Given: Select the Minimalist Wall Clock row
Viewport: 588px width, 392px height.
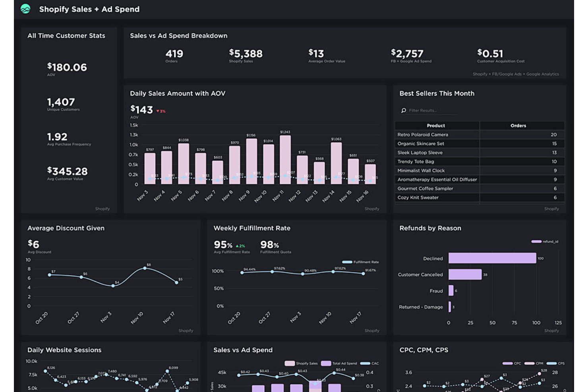Looking at the screenshot, I should pos(480,170).
